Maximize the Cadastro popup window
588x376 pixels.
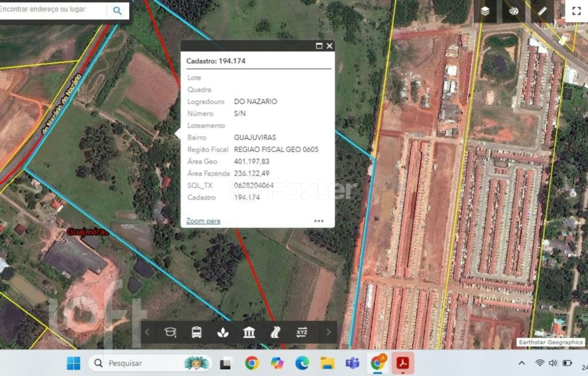(x=319, y=46)
